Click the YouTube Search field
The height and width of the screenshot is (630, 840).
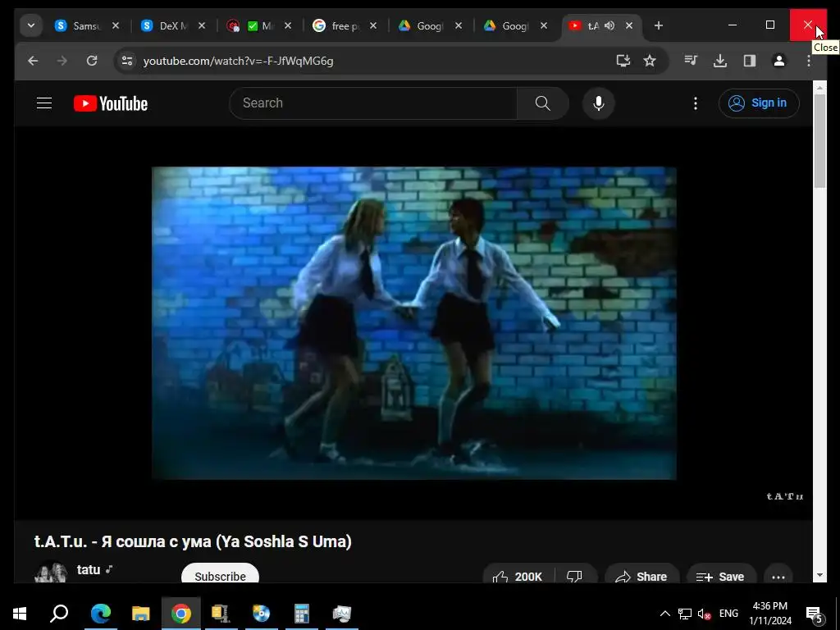pos(373,103)
